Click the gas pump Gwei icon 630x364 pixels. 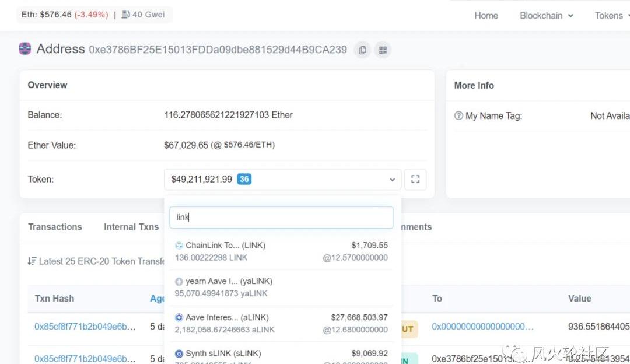pyautogui.click(x=125, y=15)
